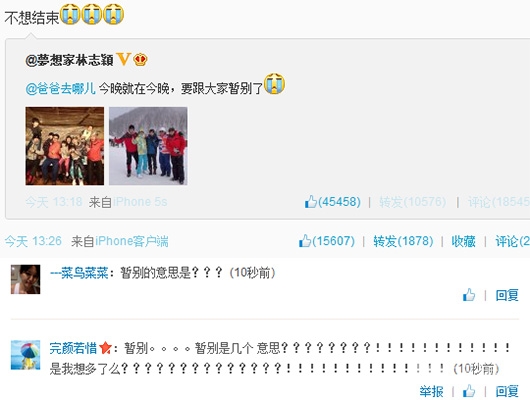Click 转发(10576) on the original post
The image size is (530, 400).
tap(412, 202)
